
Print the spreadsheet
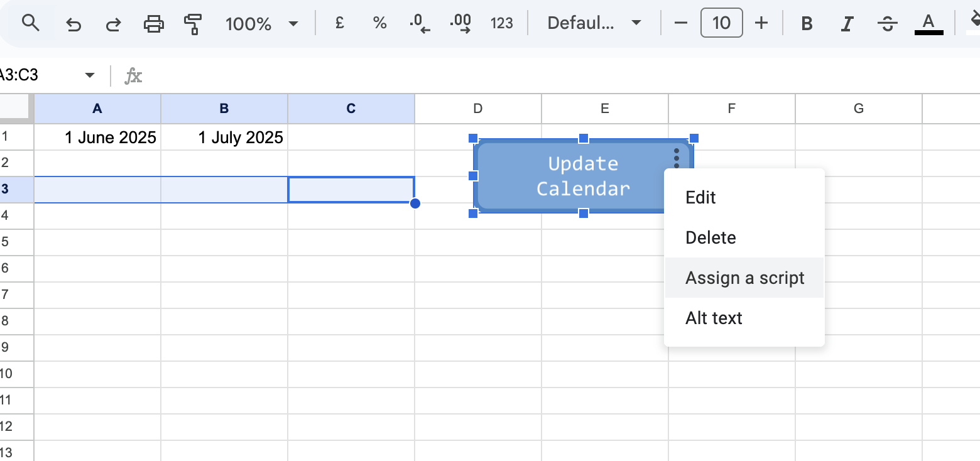[153, 24]
